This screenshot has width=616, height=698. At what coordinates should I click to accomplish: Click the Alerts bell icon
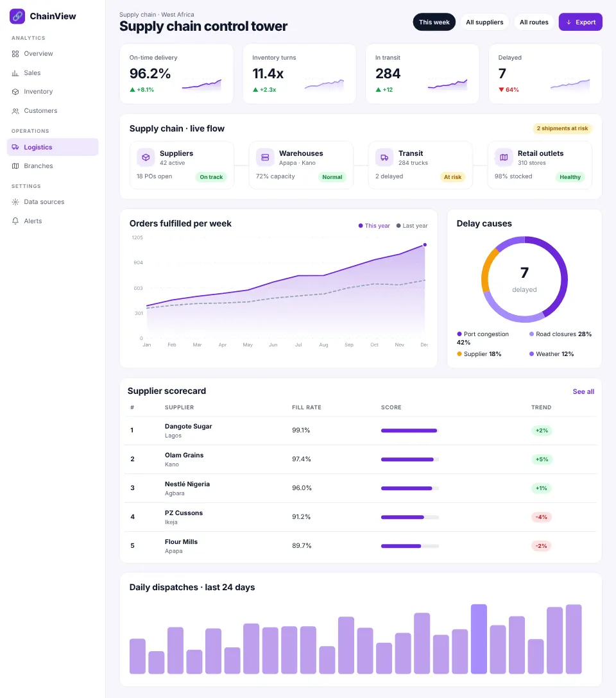(15, 221)
